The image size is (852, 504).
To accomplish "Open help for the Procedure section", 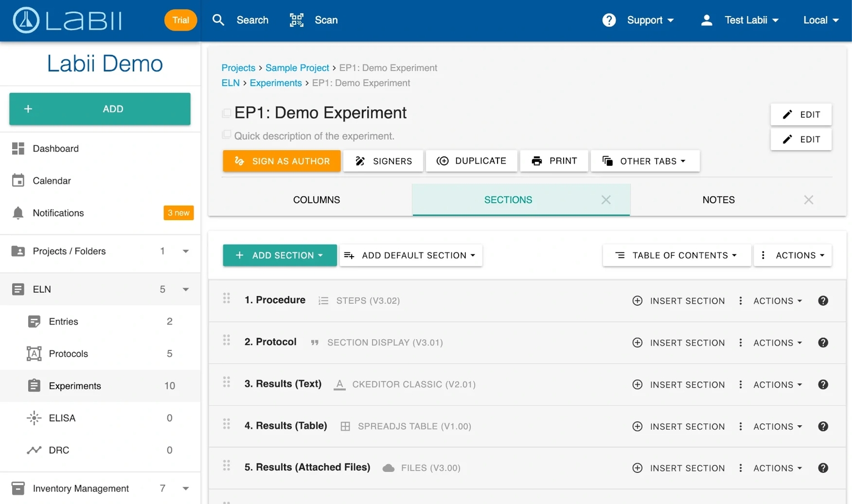I will [x=823, y=301].
